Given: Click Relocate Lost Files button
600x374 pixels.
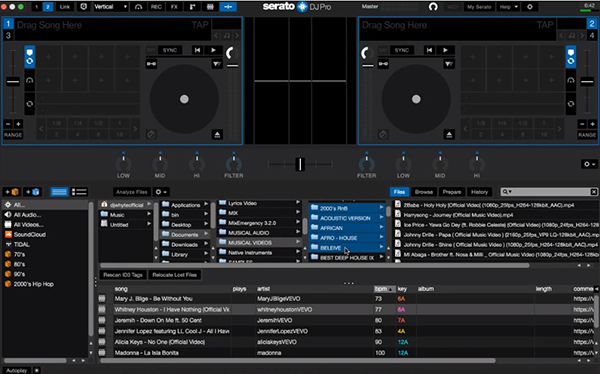Looking at the screenshot, I should tap(174, 275).
